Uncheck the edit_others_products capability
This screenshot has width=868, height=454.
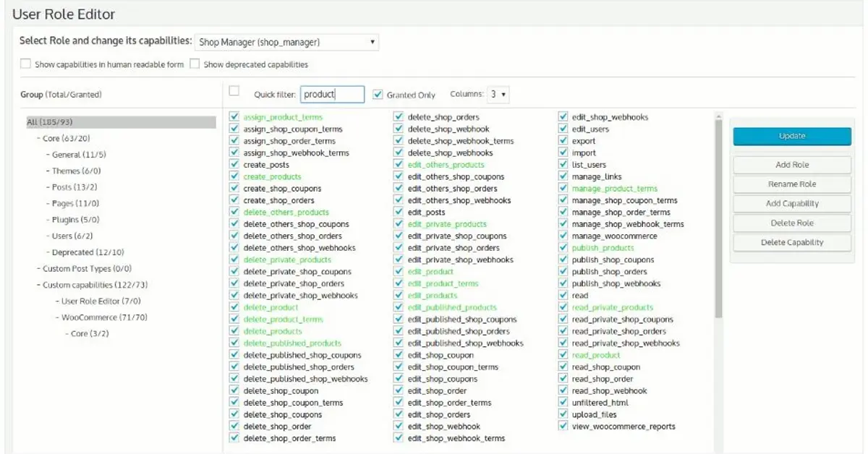(399, 165)
